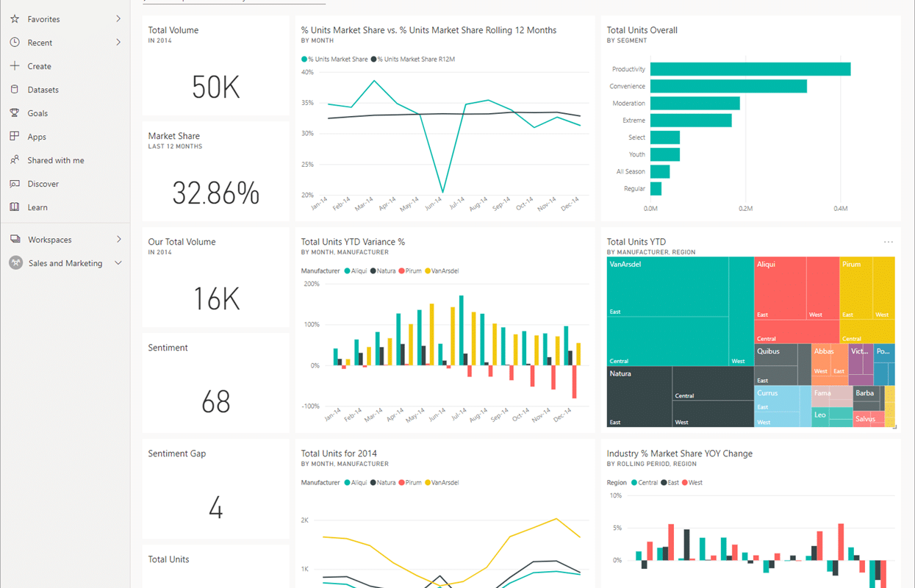
Task: Expand the Recent flyout chevron
Action: coord(118,43)
